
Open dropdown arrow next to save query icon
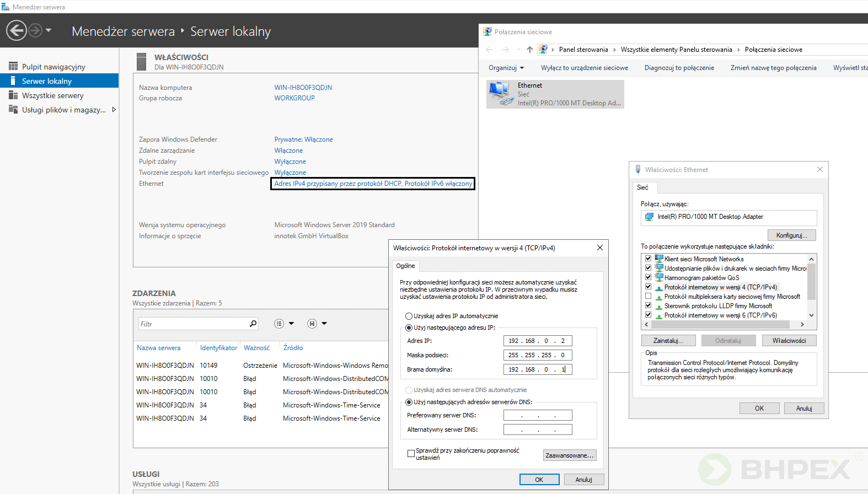click(324, 324)
